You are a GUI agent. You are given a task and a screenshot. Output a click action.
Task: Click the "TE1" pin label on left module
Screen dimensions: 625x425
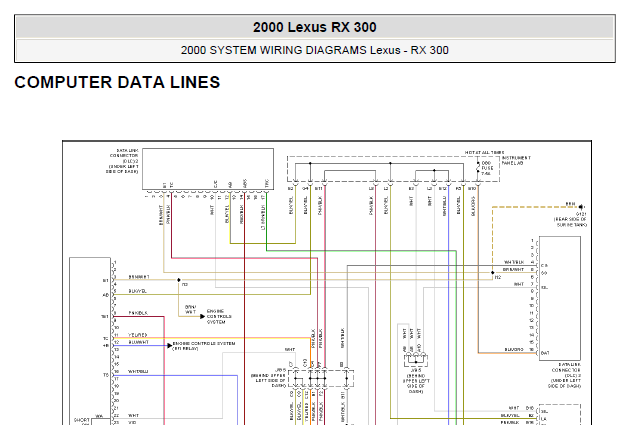(104, 317)
